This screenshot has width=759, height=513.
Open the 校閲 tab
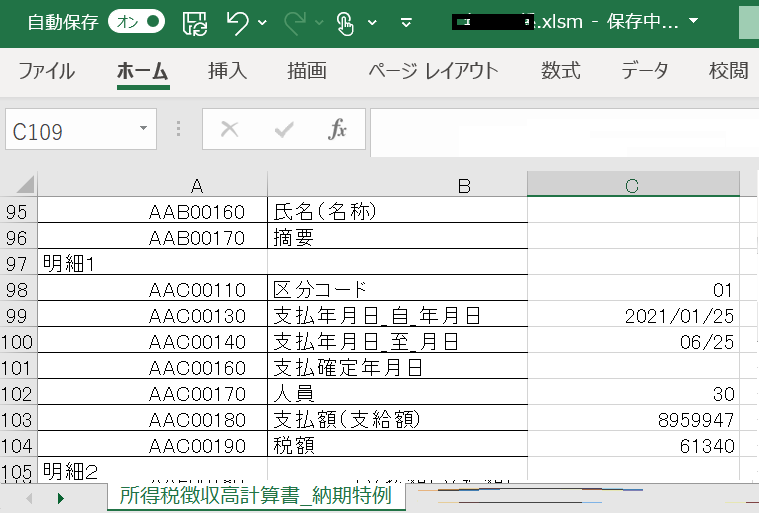729,71
